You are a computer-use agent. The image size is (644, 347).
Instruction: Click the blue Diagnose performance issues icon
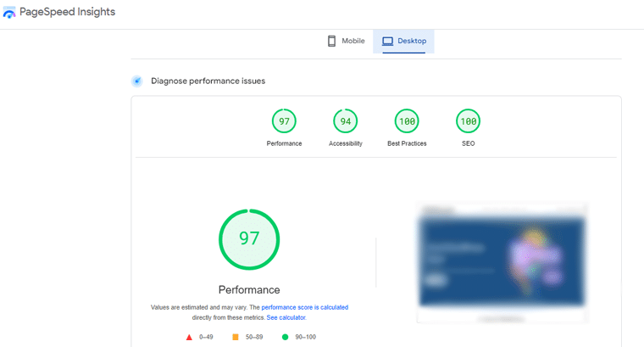137,81
